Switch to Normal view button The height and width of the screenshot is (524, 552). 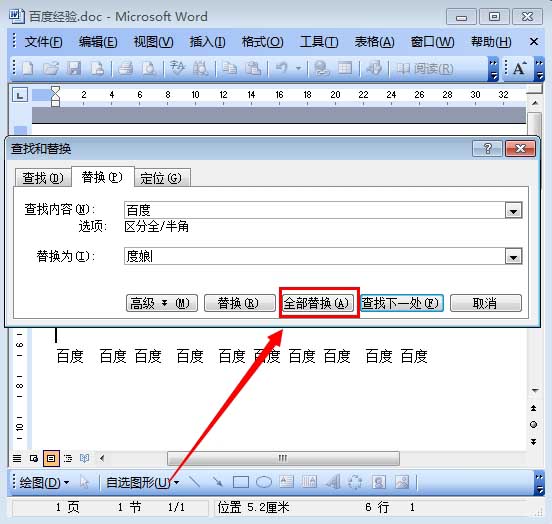click(17, 458)
